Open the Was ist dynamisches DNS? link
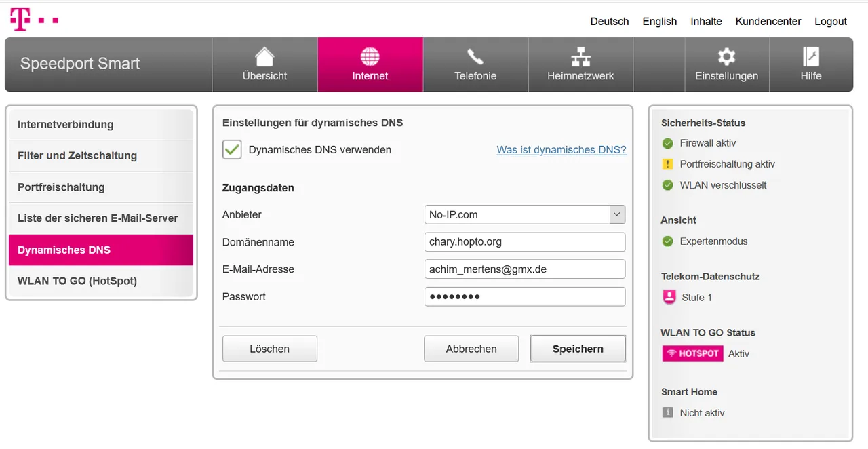This screenshot has width=868, height=449. pos(561,150)
